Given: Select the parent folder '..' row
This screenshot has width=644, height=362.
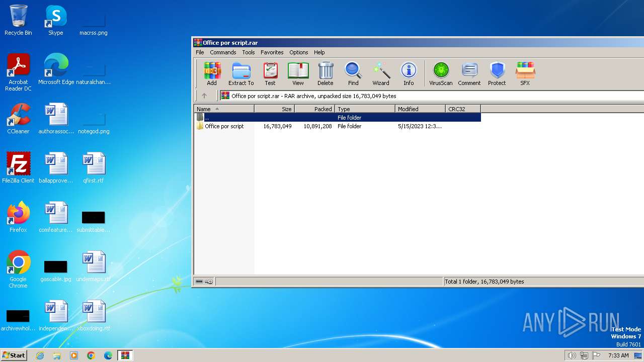Looking at the screenshot, I should [x=338, y=118].
